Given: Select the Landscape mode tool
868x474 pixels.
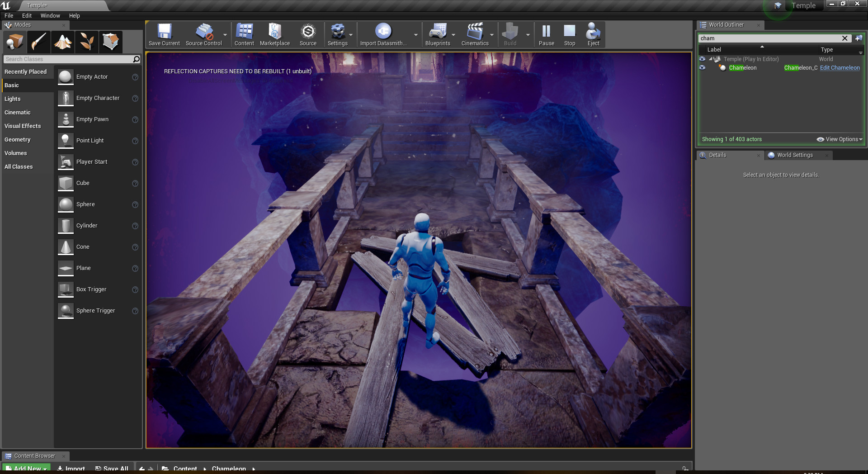Looking at the screenshot, I should point(62,42).
